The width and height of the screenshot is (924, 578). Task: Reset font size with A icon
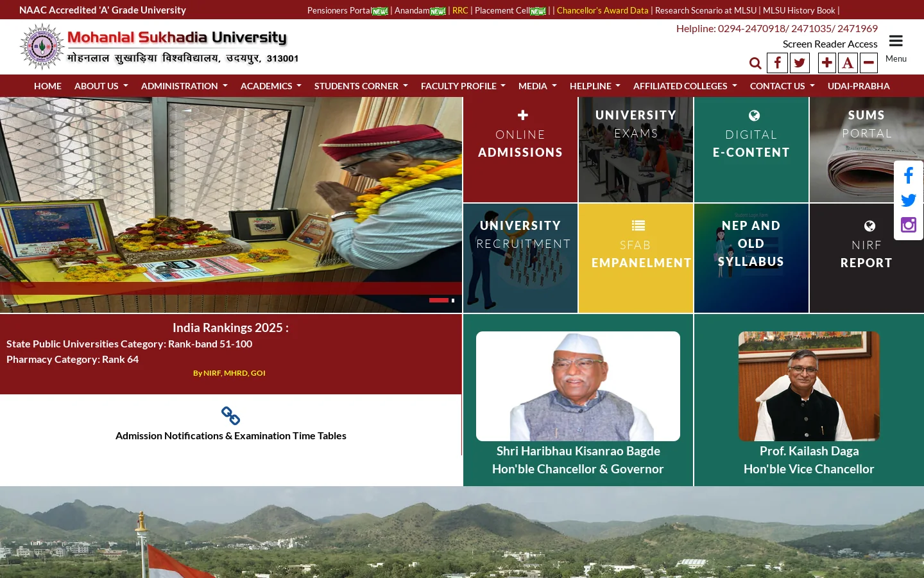(x=848, y=63)
